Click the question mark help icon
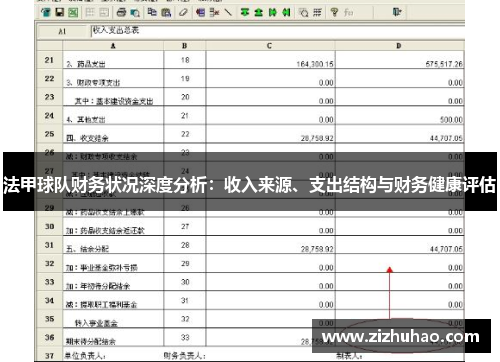500x362 pixels. 334,13
